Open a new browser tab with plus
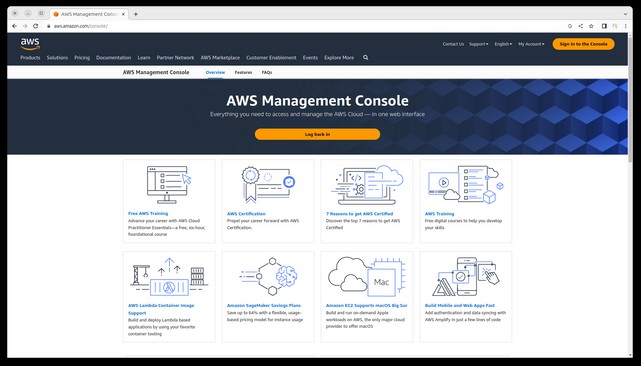 [136, 14]
